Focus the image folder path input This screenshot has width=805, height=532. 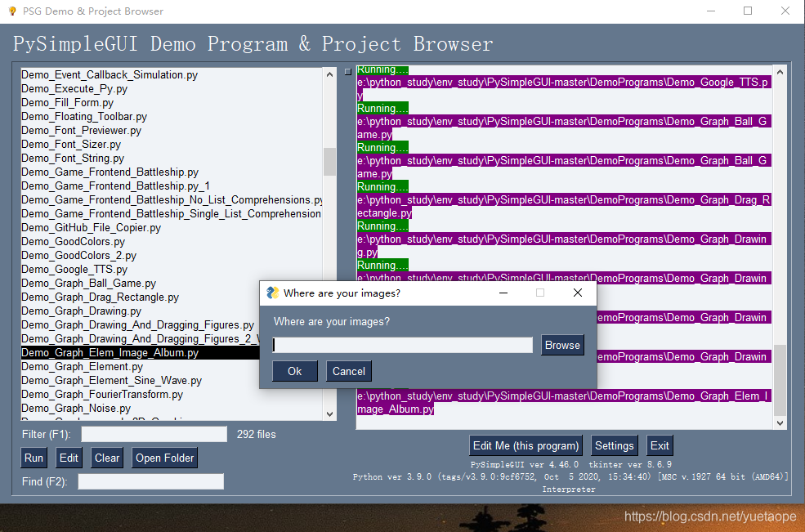pyautogui.click(x=402, y=345)
